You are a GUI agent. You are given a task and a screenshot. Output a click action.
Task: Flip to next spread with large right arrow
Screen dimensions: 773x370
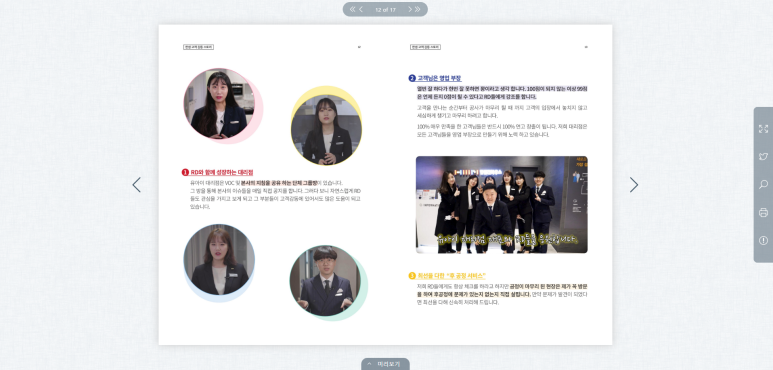pyautogui.click(x=634, y=185)
